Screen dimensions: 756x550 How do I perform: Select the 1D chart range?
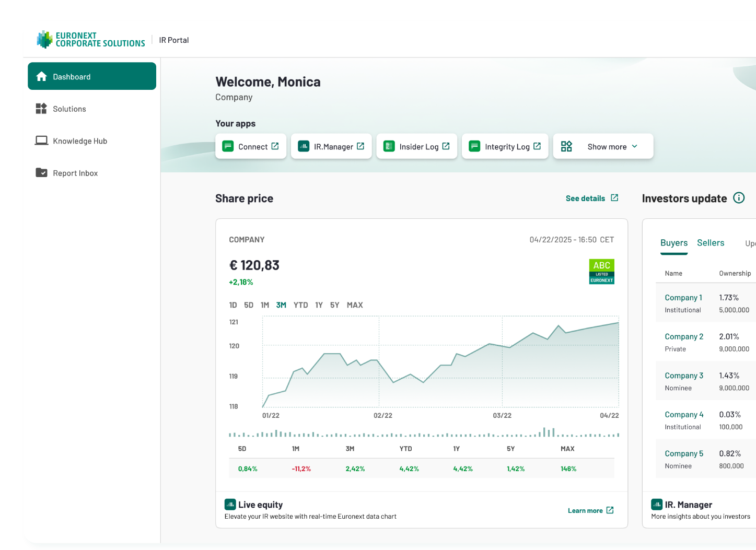[233, 305]
